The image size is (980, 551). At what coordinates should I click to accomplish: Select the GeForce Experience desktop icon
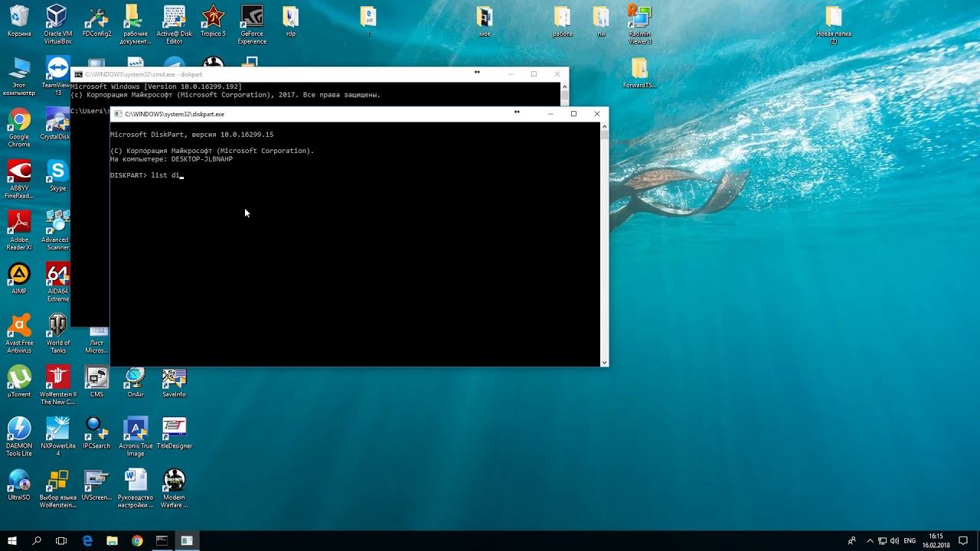click(252, 24)
